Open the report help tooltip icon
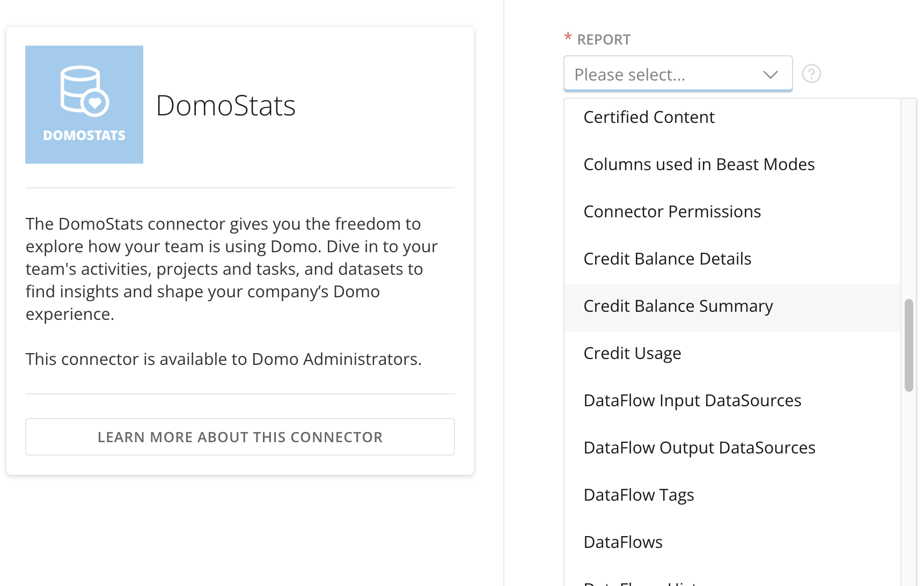 click(811, 74)
